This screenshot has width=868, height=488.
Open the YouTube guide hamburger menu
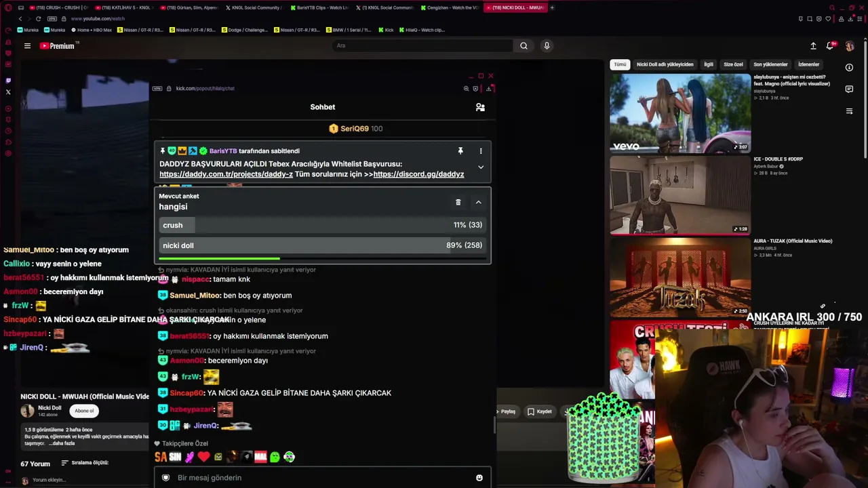click(27, 46)
